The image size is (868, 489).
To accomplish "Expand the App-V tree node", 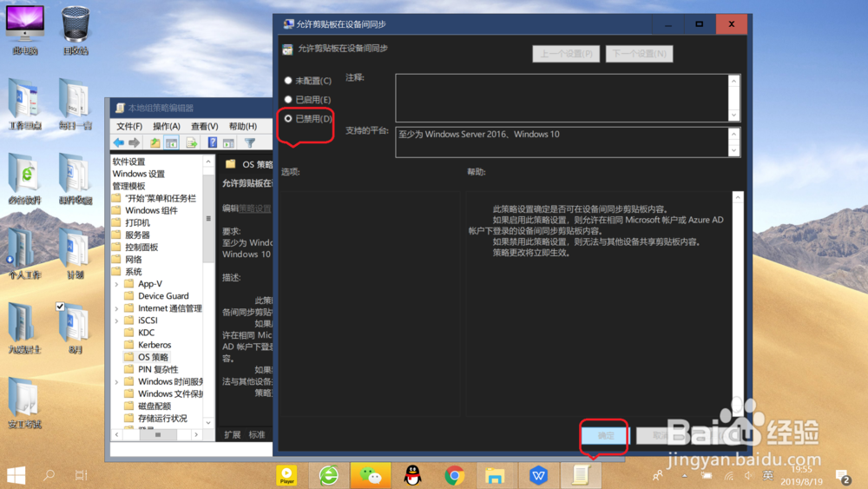I will [117, 284].
